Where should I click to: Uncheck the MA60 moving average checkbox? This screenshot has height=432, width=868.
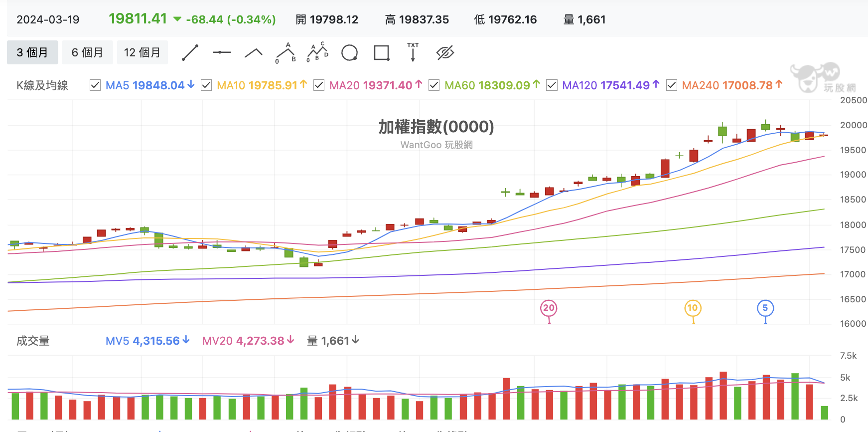(x=434, y=85)
